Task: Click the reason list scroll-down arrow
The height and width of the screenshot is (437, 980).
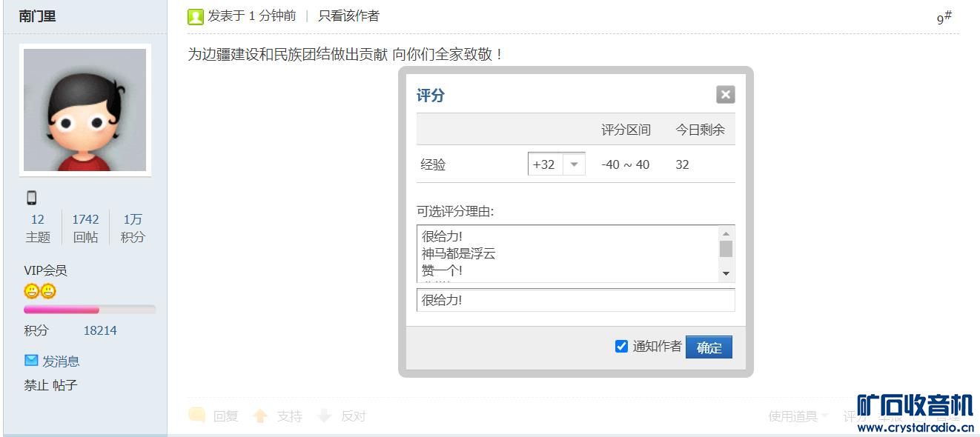Action: pyautogui.click(x=726, y=274)
